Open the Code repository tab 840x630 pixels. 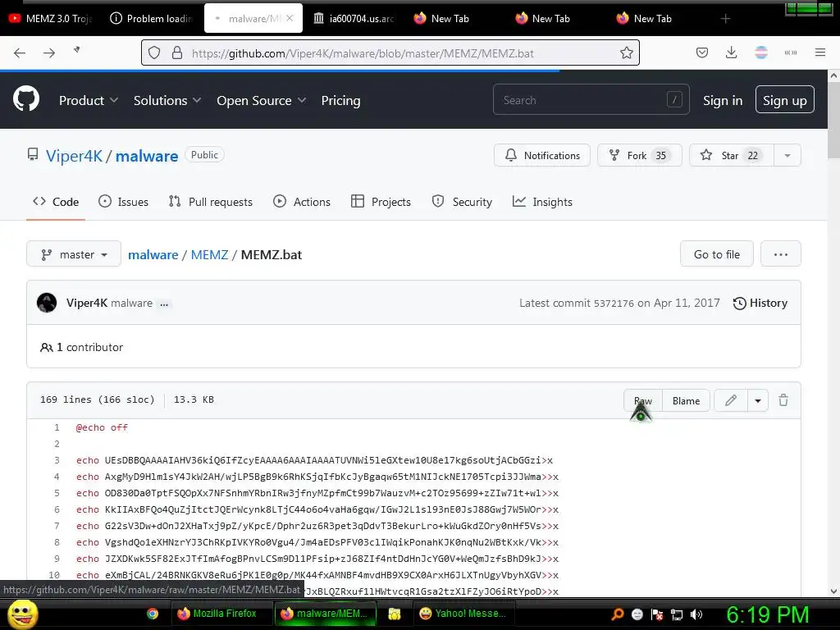(x=56, y=202)
